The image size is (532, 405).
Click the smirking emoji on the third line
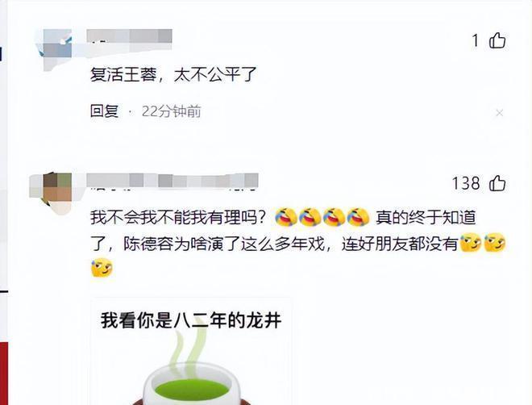pyautogui.click(x=102, y=268)
